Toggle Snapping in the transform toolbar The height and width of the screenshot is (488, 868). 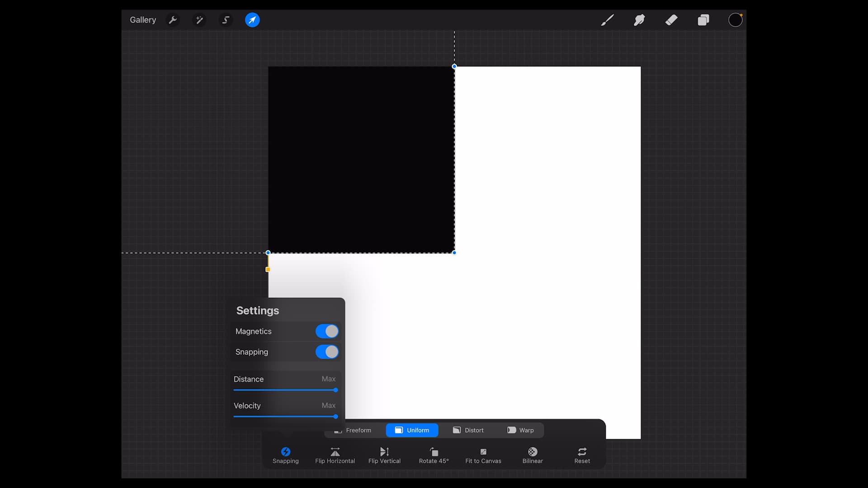click(285, 455)
